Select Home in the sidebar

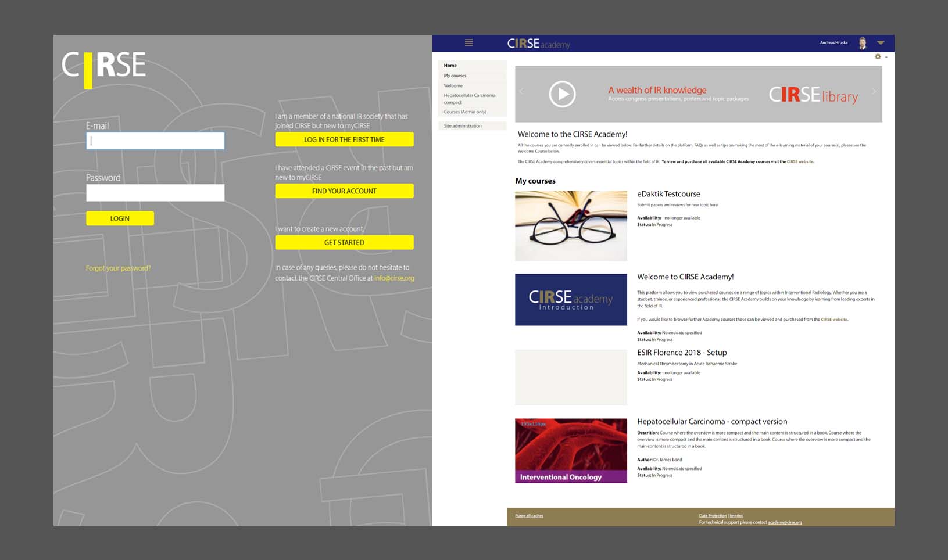click(x=450, y=66)
